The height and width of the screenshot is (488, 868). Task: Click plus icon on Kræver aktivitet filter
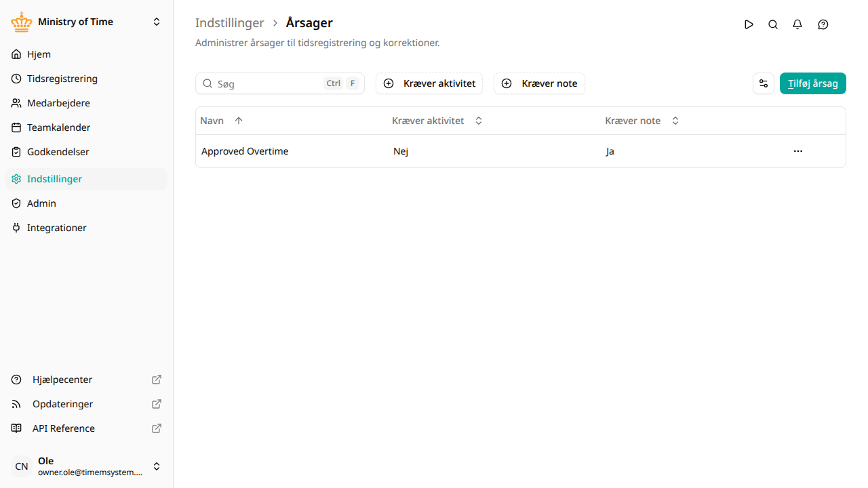pos(389,83)
